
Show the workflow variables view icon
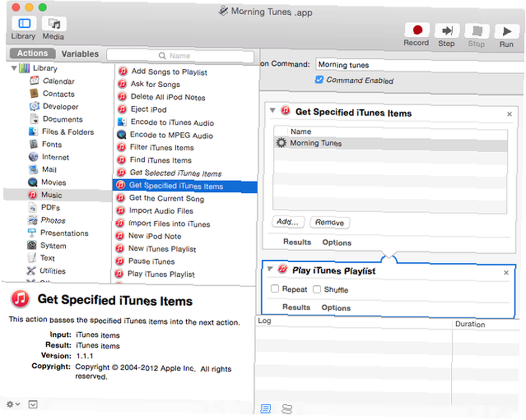click(x=287, y=409)
